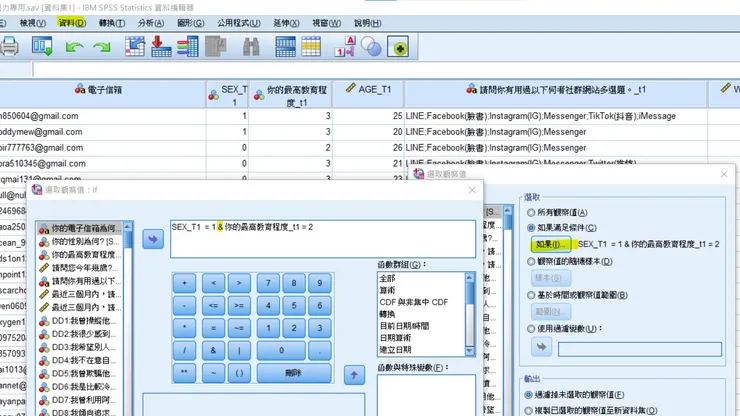Open the Go to variable icon
740x416 pixels.
click(161, 47)
